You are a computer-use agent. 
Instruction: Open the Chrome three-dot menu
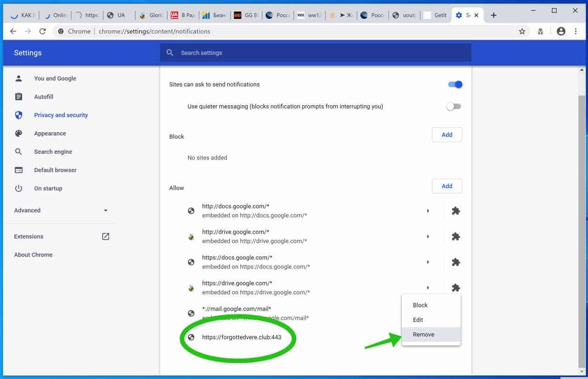[576, 31]
